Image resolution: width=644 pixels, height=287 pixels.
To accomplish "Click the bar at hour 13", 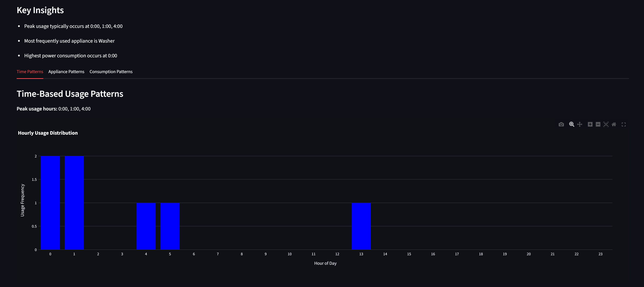I will coord(361,226).
